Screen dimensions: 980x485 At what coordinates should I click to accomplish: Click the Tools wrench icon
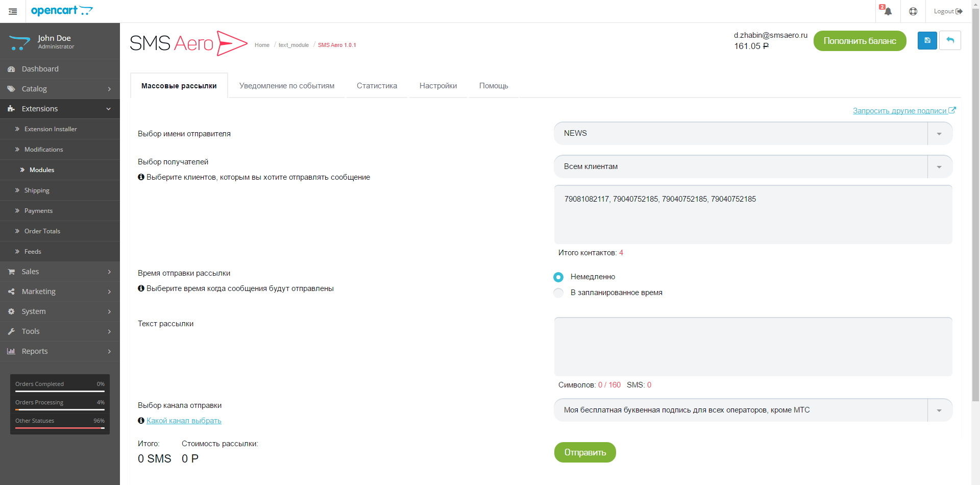coord(11,331)
